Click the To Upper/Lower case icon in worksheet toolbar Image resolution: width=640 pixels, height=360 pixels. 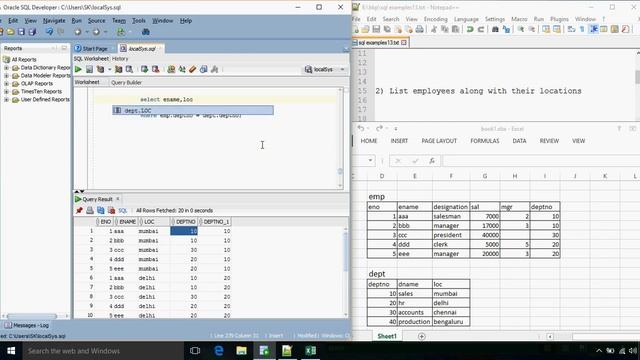tap(182, 69)
